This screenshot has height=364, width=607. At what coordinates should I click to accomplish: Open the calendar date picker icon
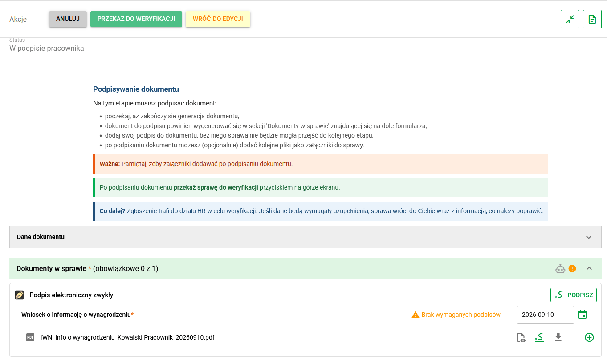tap(583, 315)
